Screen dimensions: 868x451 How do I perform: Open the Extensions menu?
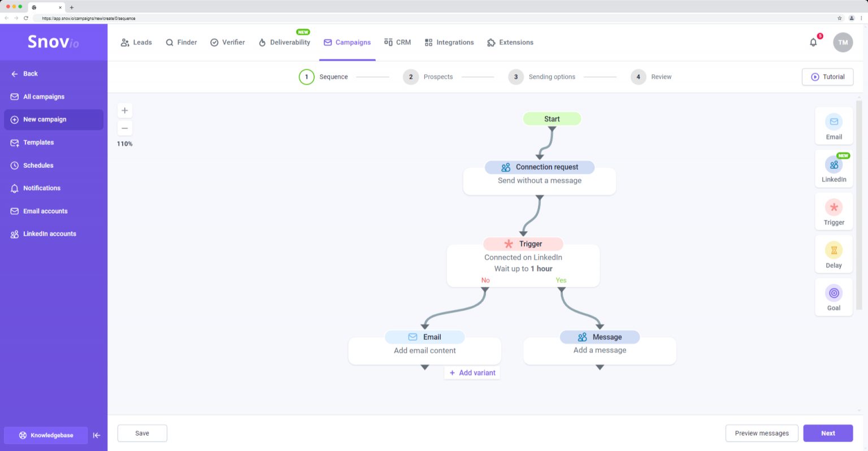(x=510, y=42)
